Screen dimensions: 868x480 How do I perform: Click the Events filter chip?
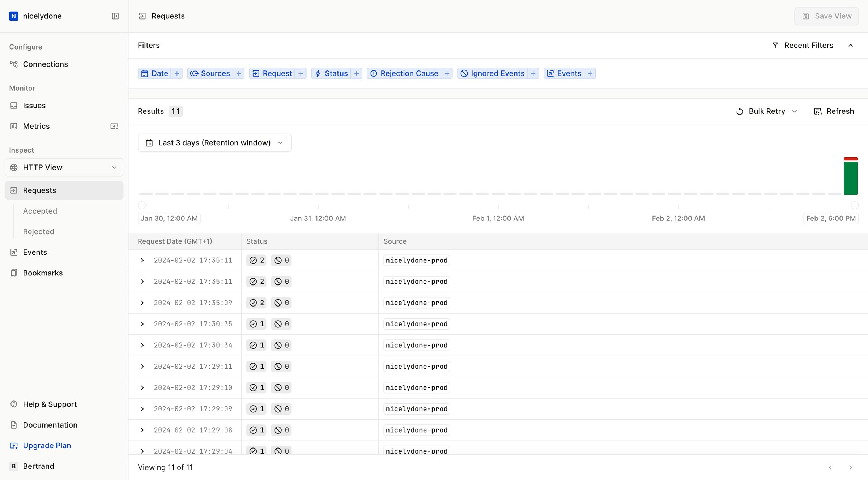pyautogui.click(x=564, y=73)
